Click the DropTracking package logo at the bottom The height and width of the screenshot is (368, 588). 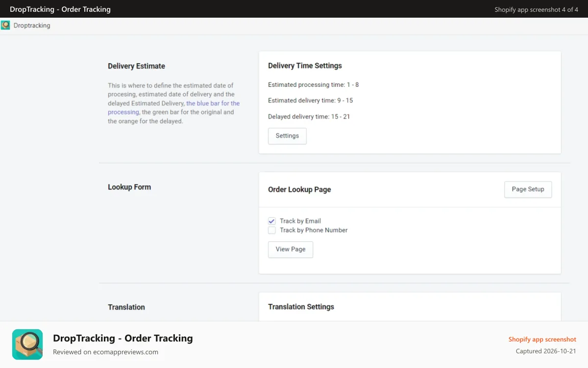point(27,344)
